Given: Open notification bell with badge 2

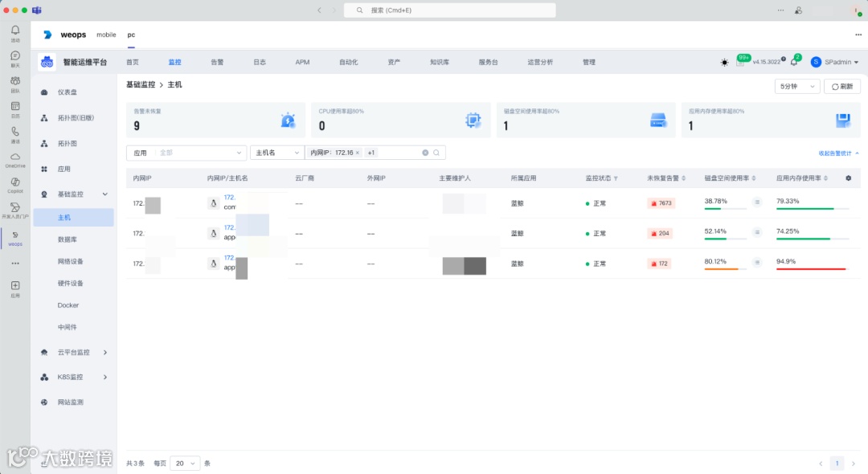Looking at the screenshot, I should pyautogui.click(x=794, y=62).
